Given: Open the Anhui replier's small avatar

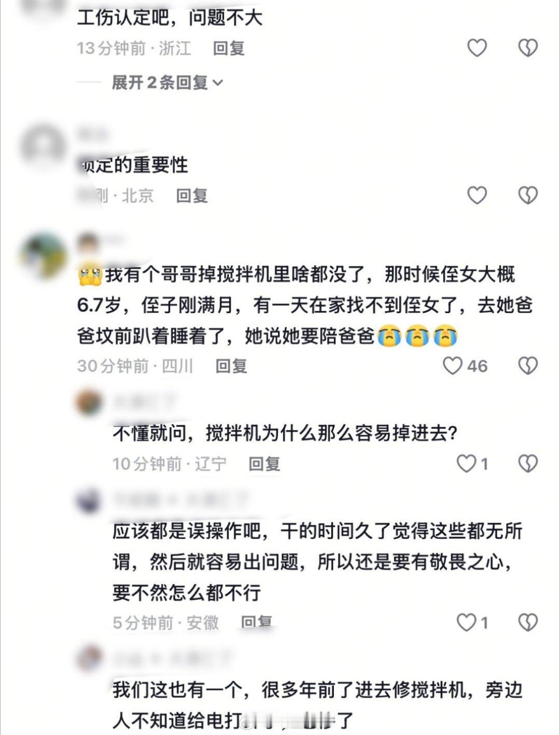Looking at the screenshot, I should [89, 501].
